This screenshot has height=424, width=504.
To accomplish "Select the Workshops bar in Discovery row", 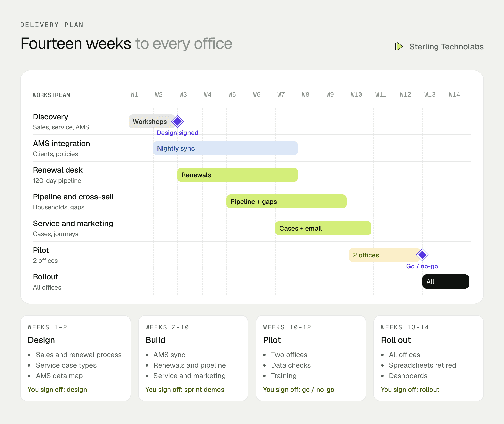I will click(x=152, y=121).
